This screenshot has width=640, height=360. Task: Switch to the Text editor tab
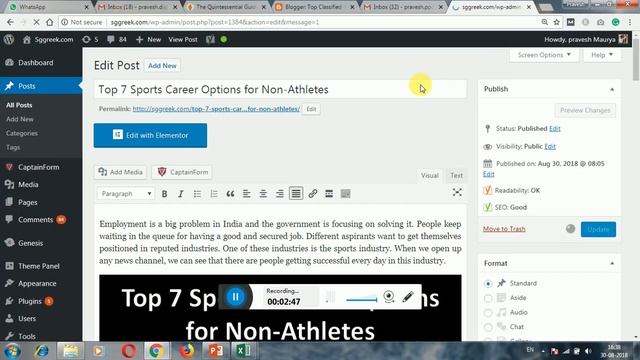pos(456,176)
